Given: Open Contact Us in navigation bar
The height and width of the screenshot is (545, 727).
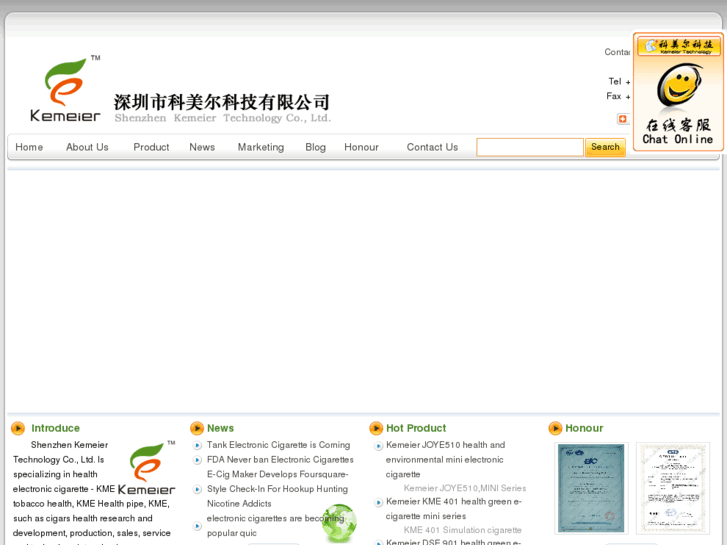Looking at the screenshot, I should 432,147.
